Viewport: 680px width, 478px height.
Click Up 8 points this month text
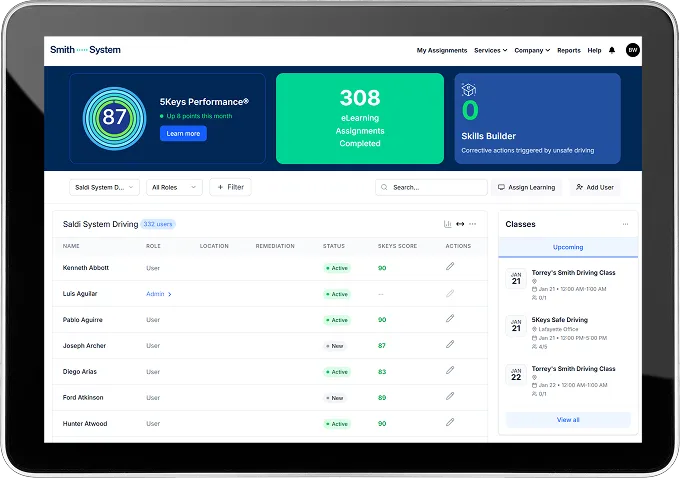(196, 116)
